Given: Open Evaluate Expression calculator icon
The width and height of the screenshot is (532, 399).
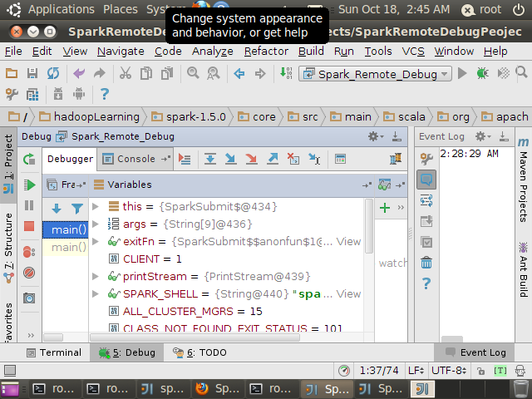Looking at the screenshot, I should 340,159.
